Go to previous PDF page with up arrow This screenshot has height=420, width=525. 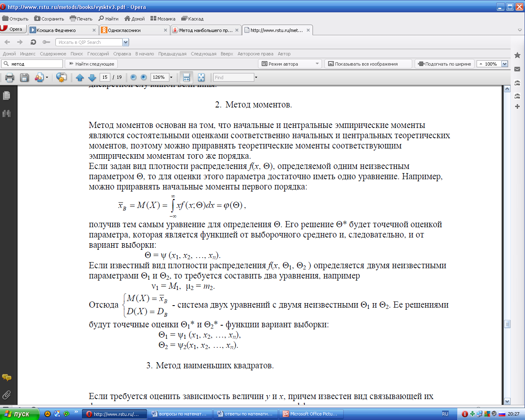(80, 78)
